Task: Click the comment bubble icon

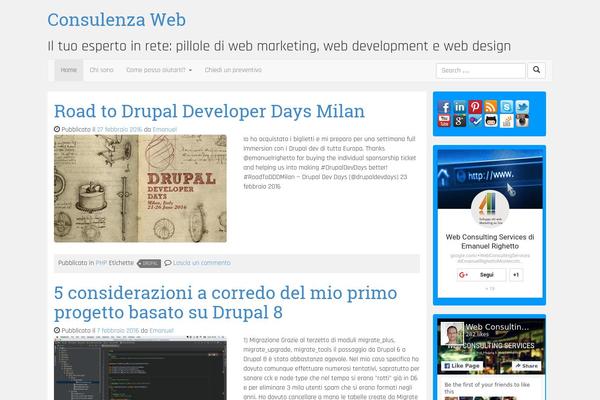Action: click(168, 263)
